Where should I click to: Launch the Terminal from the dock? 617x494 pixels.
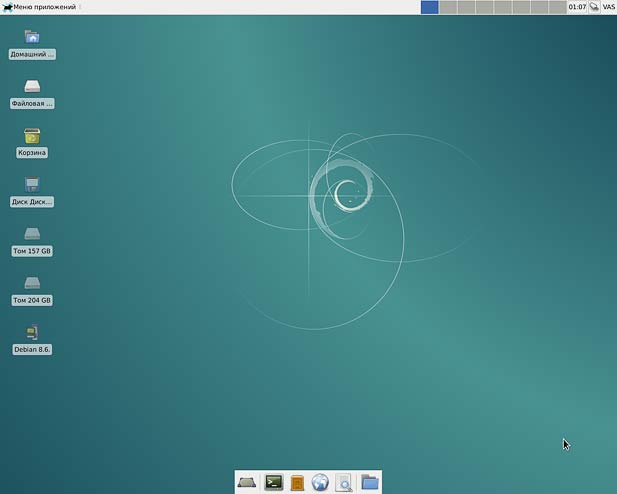tap(273, 482)
